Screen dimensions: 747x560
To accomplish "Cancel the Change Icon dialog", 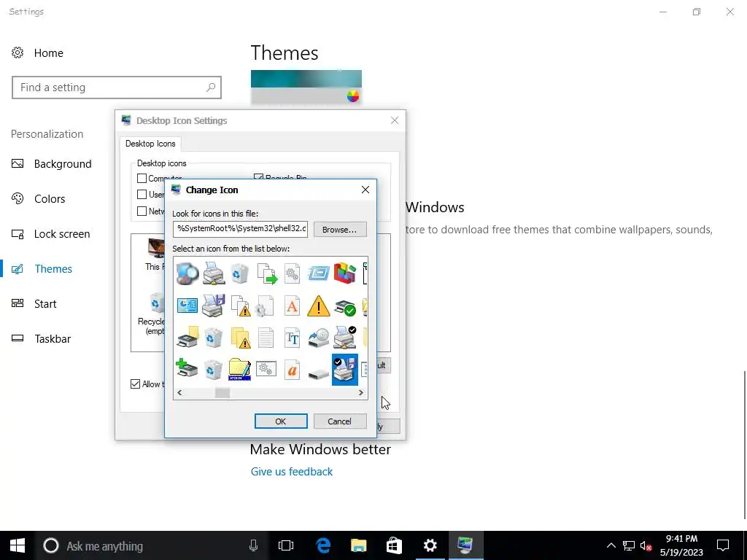I will click(x=340, y=421).
